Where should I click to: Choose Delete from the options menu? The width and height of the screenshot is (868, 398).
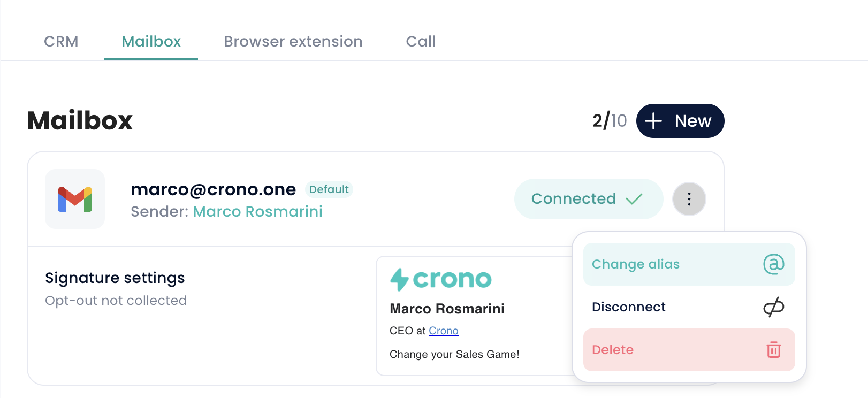[613, 350]
